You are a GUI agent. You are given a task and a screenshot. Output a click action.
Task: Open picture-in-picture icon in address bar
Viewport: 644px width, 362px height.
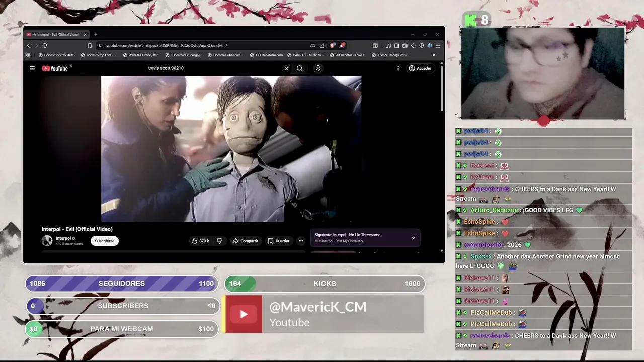tap(312, 45)
